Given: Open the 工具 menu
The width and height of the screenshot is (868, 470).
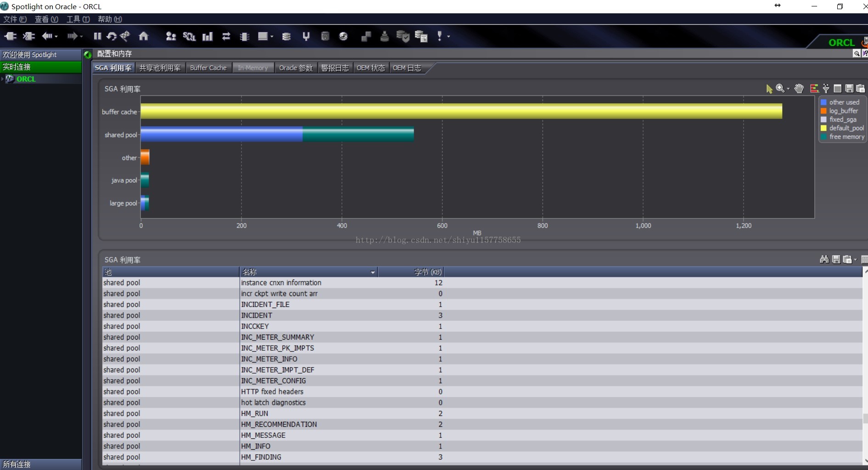Looking at the screenshot, I should pos(78,19).
